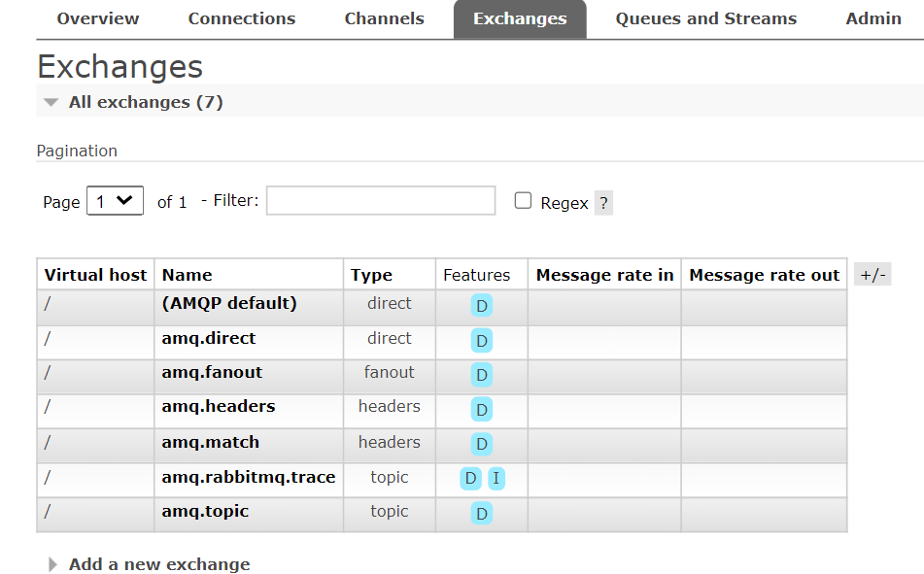924x574 pixels.
Task: Click the D badge for (AMQP default)
Action: click(482, 306)
